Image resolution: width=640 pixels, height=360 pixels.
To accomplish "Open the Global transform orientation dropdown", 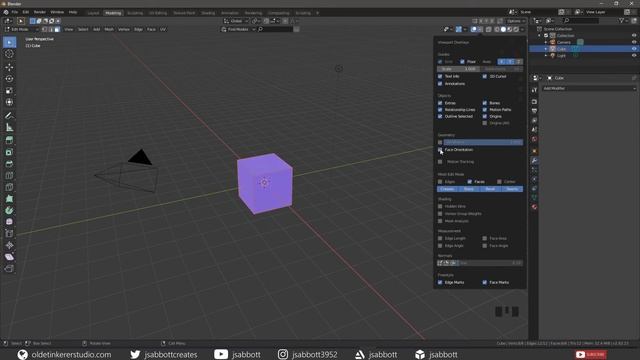I will (236, 21).
